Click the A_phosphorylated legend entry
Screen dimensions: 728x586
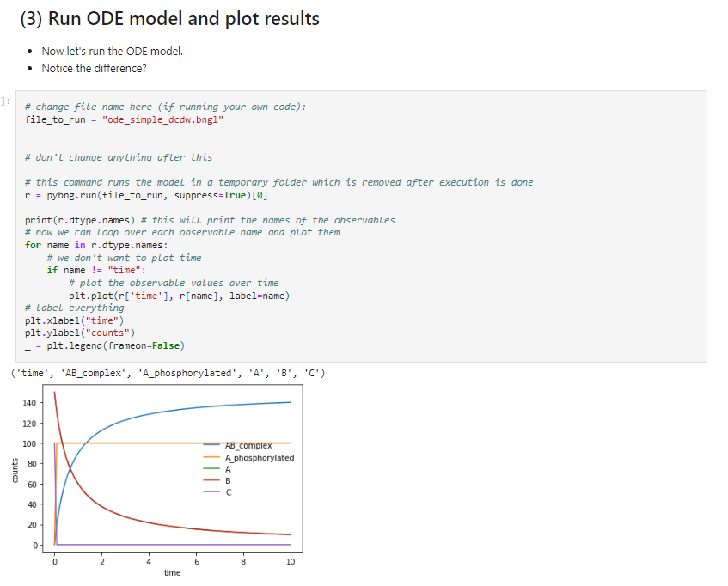point(259,458)
